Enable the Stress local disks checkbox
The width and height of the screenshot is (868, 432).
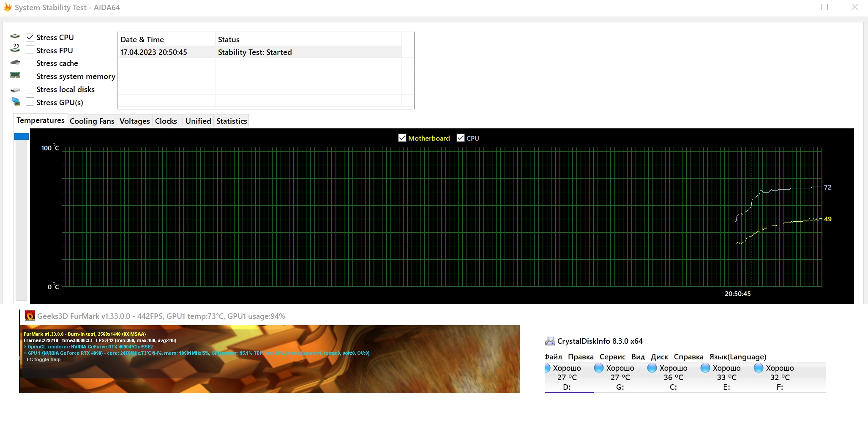[x=30, y=89]
